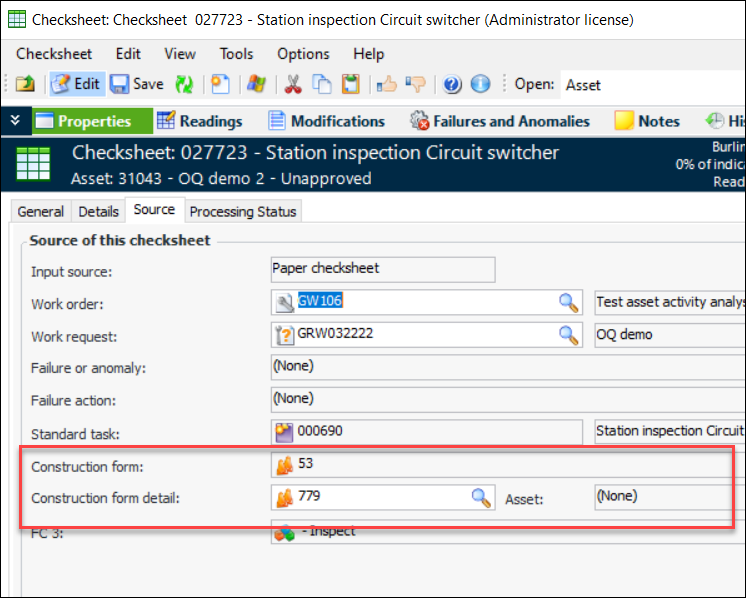The image size is (746, 598).
Task: Collapse the panel with the double chevron
Action: [x=14, y=121]
